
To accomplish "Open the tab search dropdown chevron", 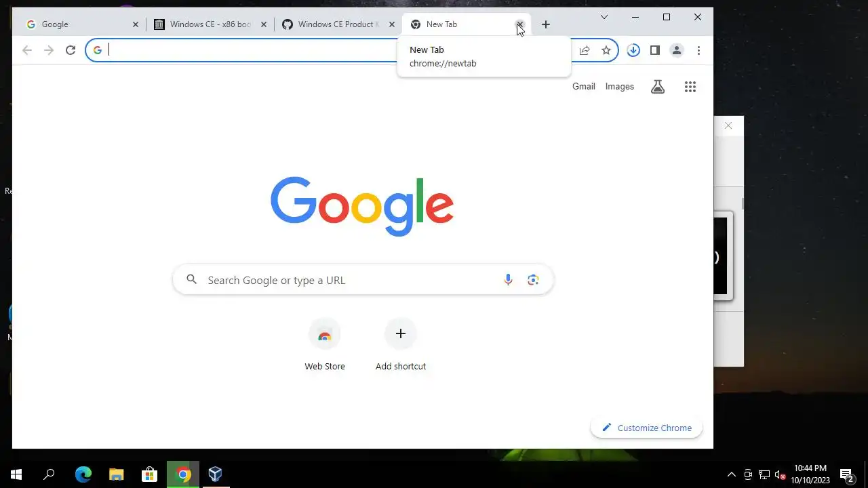I will [x=604, y=17].
